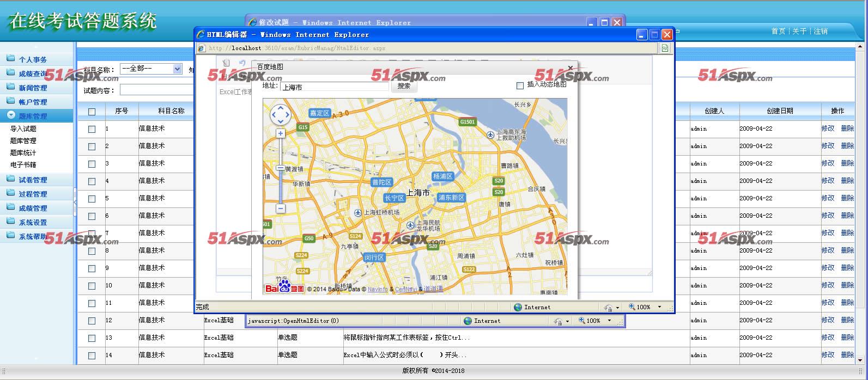Click the 创建日期 column header

[x=780, y=111]
